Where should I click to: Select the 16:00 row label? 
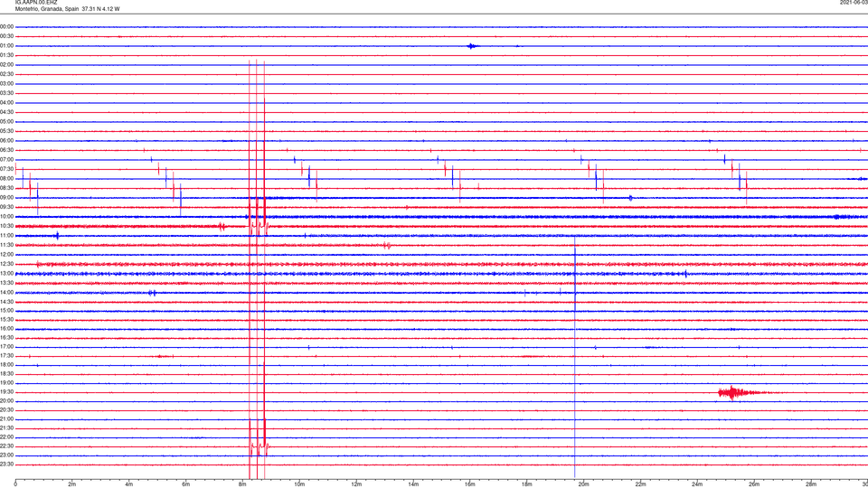[x=6, y=329]
